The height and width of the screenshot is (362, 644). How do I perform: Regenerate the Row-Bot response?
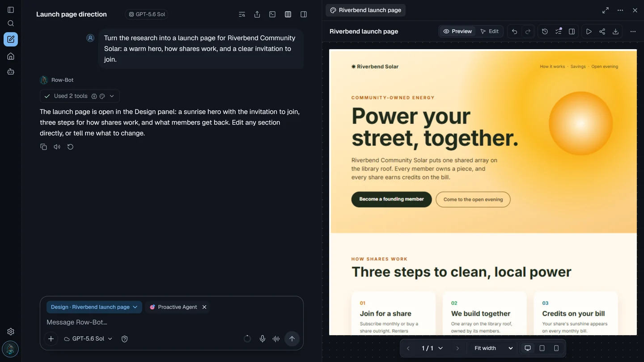coord(70,147)
